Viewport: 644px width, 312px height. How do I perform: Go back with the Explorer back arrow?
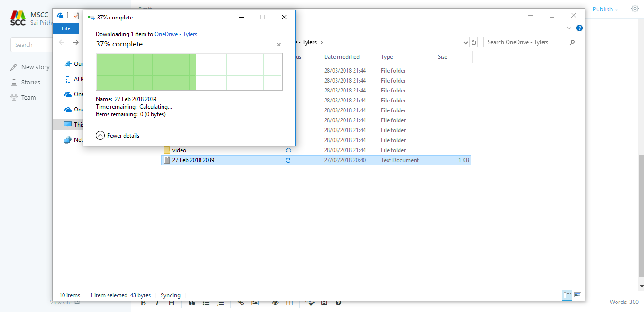[61, 42]
